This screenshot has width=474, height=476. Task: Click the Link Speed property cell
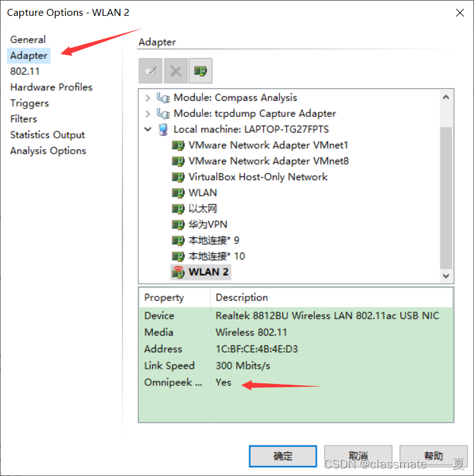coord(169,366)
